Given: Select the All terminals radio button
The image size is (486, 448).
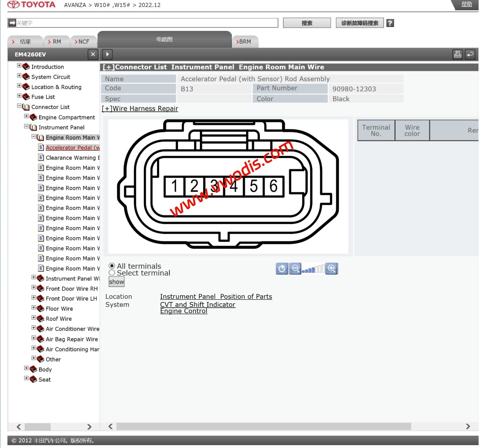Looking at the screenshot, I should [x=112, y=266].
